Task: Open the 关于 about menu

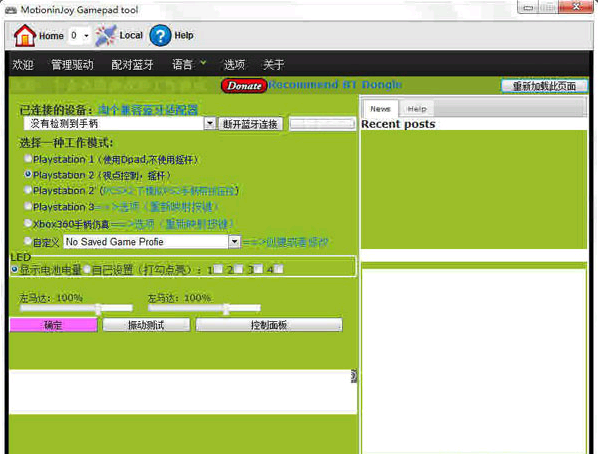Action: click(273, 64)
